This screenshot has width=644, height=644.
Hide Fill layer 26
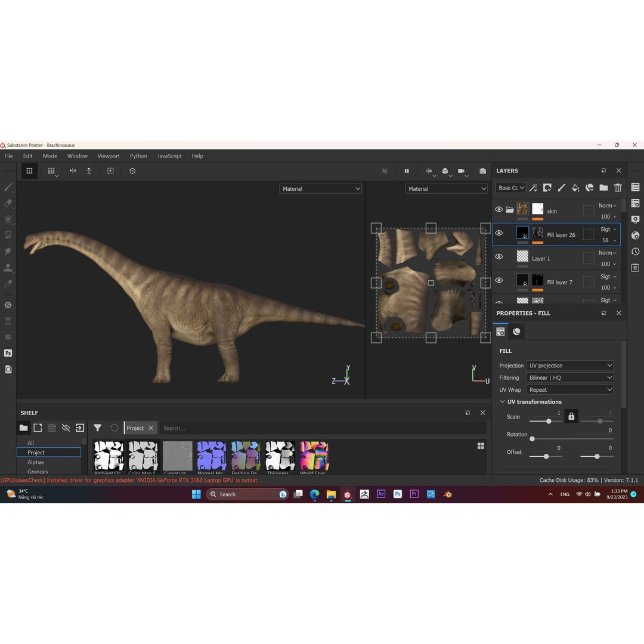pos(499,233)
